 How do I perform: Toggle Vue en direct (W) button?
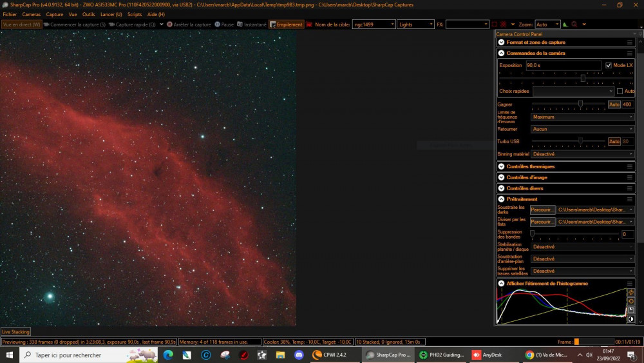[x=21, y=25]
